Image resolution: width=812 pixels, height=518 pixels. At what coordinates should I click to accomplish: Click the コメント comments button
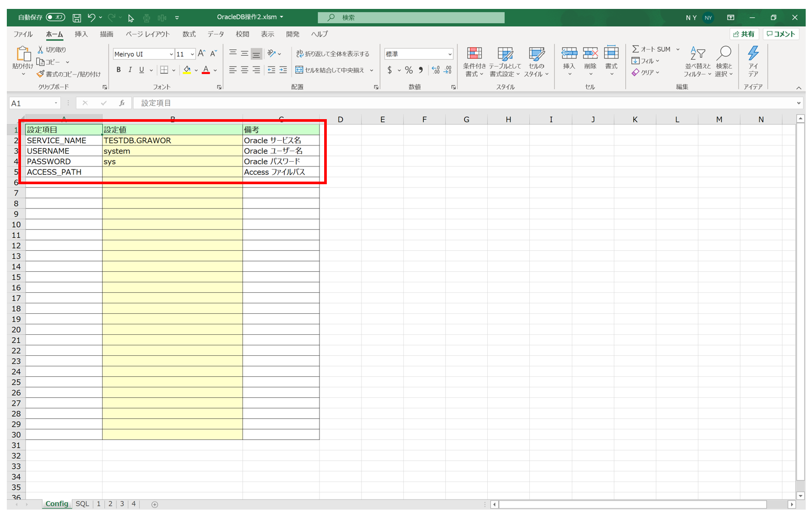point(781,34)
